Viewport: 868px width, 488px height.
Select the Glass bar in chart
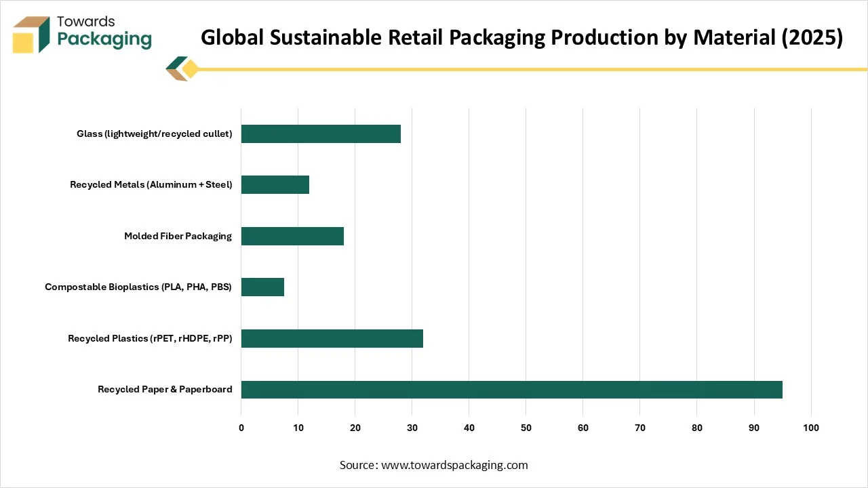coord(321,134)
